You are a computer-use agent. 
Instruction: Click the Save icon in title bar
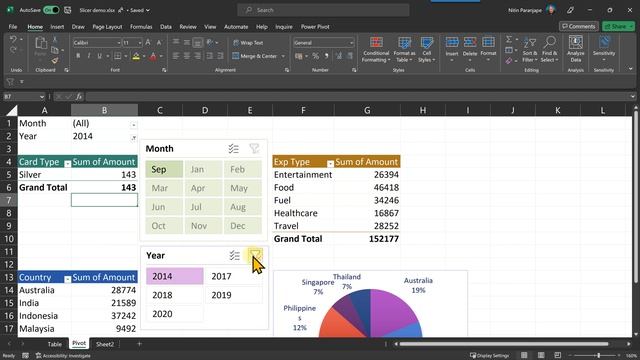[68, 10]
